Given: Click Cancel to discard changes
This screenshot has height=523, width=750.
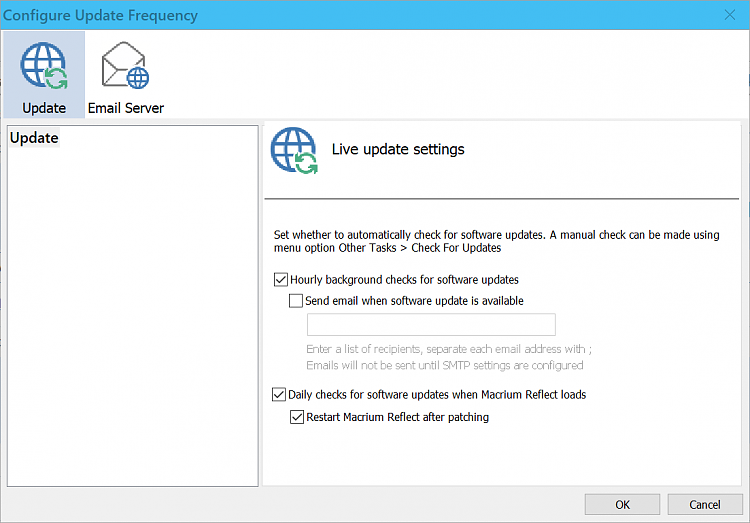Looking at the screenshot, I should click(705, 504).
